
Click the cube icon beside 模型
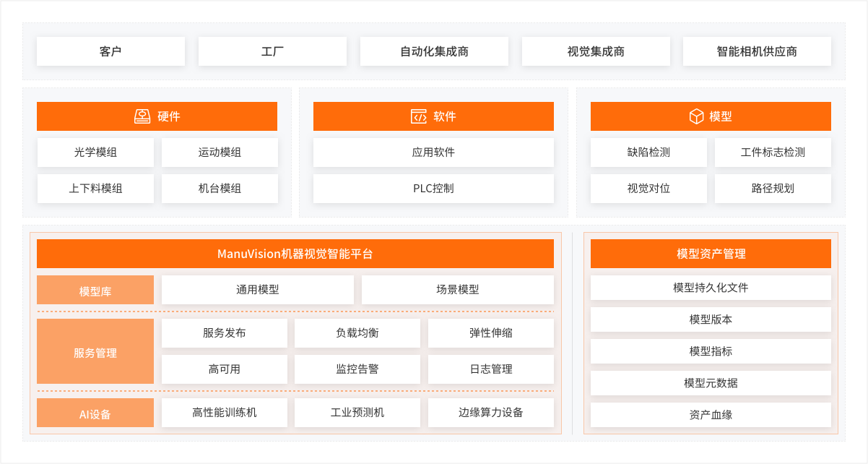point(696,116)
